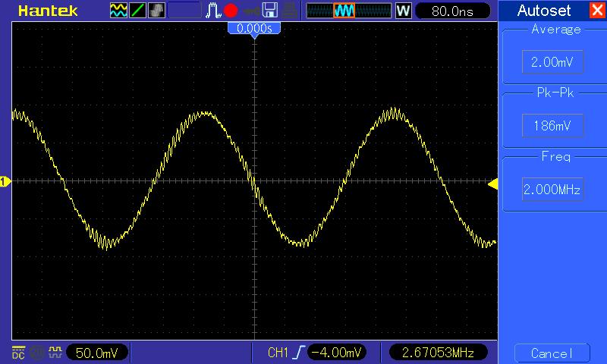Image resolution: width=607 pixels, height=364 pixels.
Task: Click the 2.67053MHz frequency counter readout
Action: [438, 353]
